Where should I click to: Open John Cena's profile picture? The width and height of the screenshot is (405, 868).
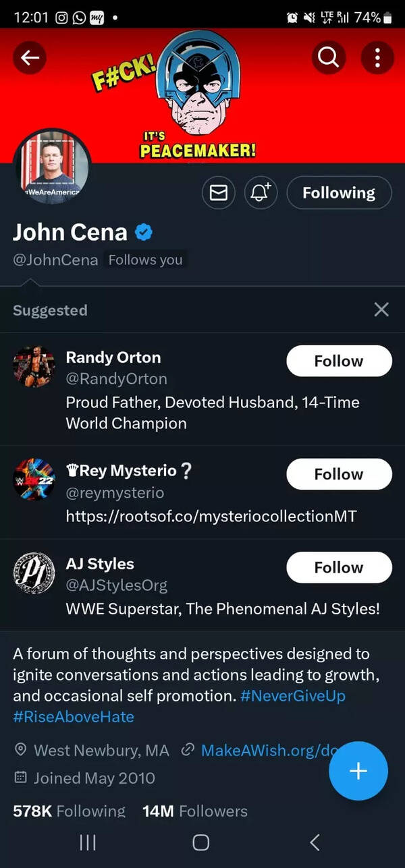[x=51, y=166]
